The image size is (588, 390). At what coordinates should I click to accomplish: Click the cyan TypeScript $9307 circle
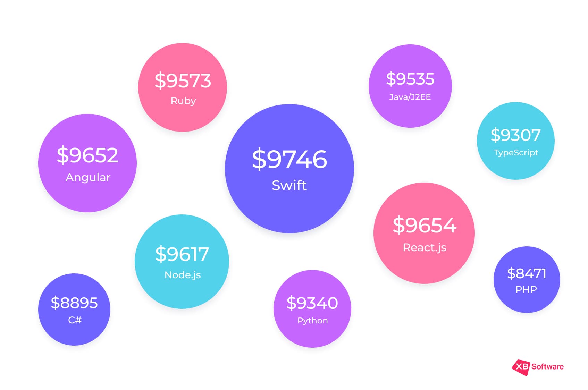pyautogui.click(x=515, y=141)
